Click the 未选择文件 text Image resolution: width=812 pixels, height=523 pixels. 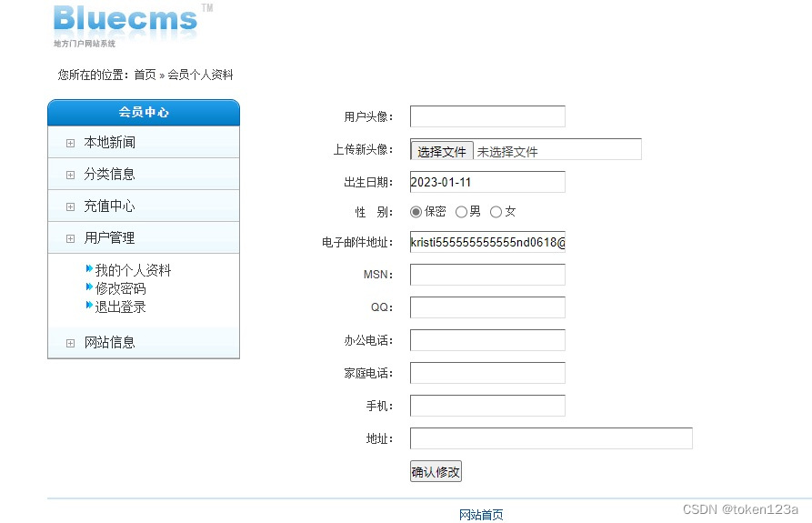click(507, 152)
